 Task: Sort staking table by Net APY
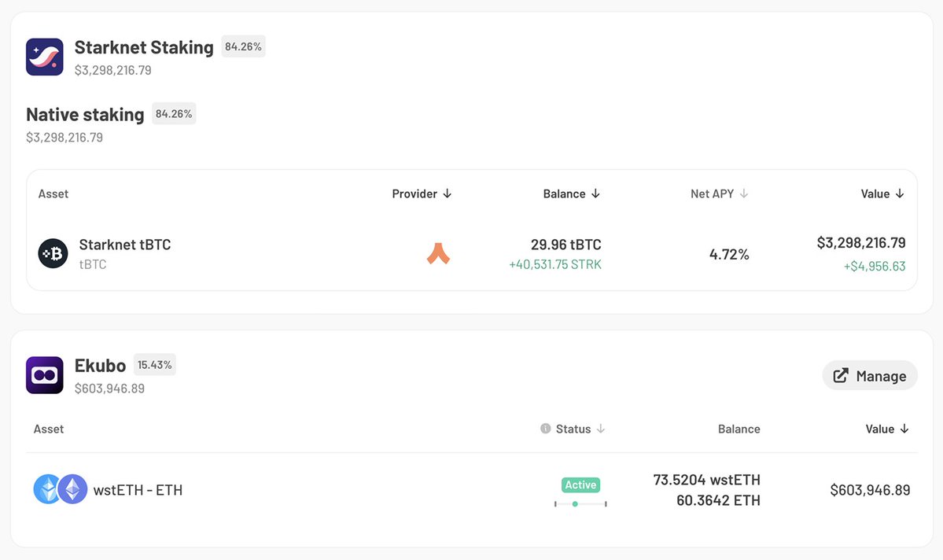pos(720,193)
